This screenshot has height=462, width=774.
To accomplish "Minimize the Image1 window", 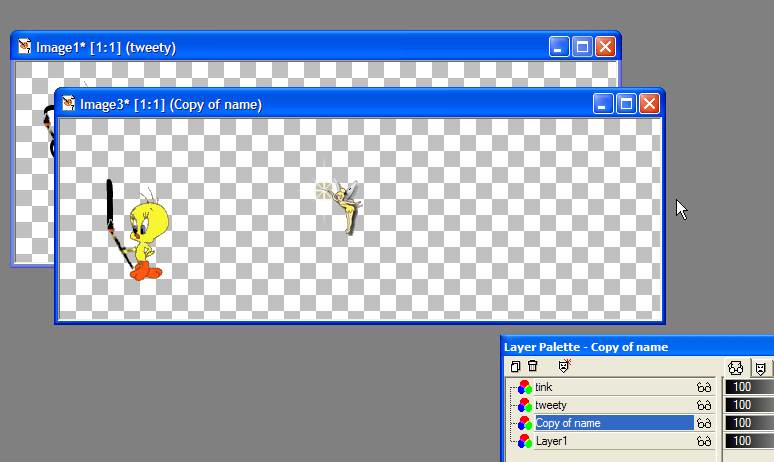I will point(559,47).
